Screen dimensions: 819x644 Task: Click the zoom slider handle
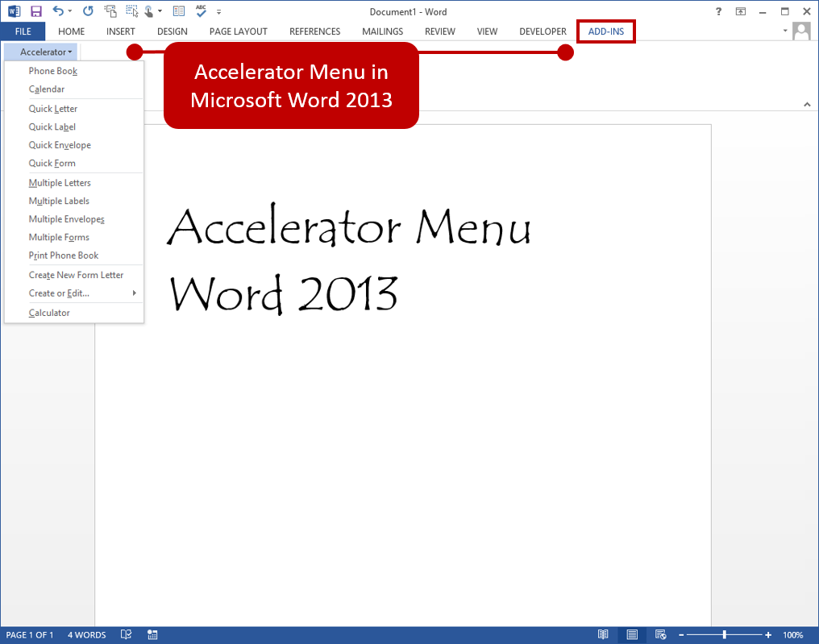click(x=725, y=635)
